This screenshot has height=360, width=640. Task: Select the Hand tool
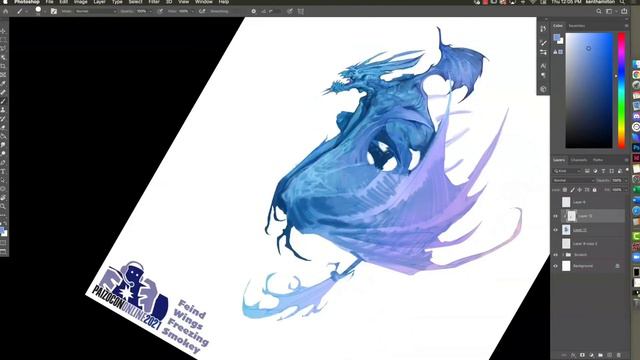coord(3,198)
